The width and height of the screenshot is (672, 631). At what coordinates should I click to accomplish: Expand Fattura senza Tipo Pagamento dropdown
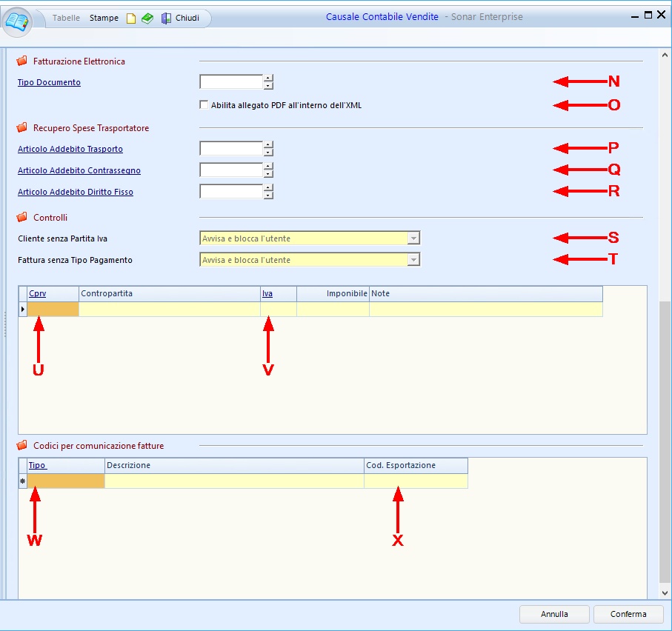[x=413, y=260]
